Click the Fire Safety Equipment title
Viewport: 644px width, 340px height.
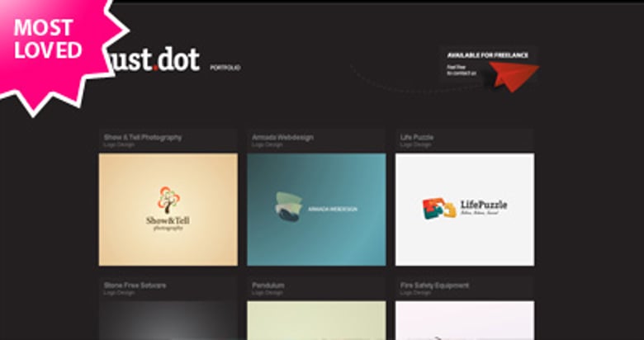pyautogui.click(x=434, y=285)
